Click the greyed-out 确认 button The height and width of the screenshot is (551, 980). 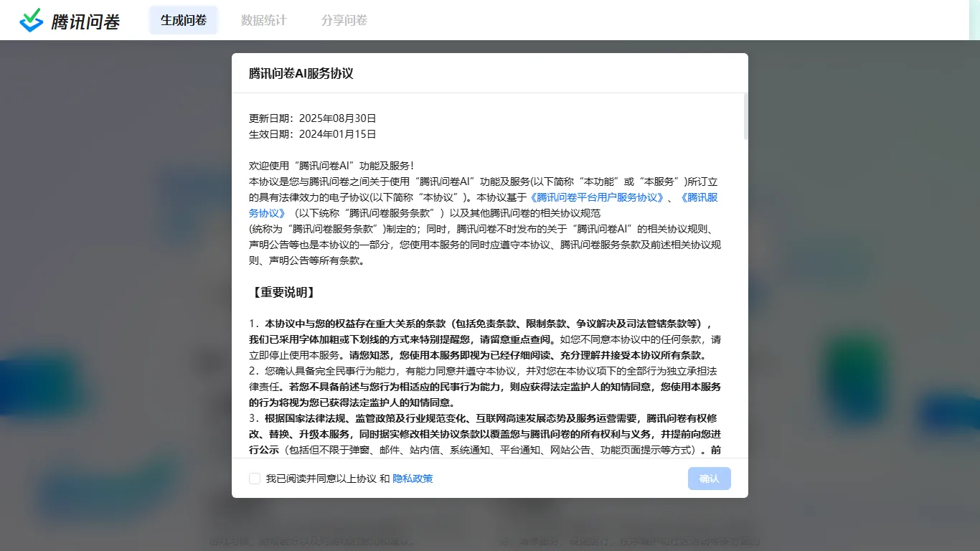click(x=709, y=478)
